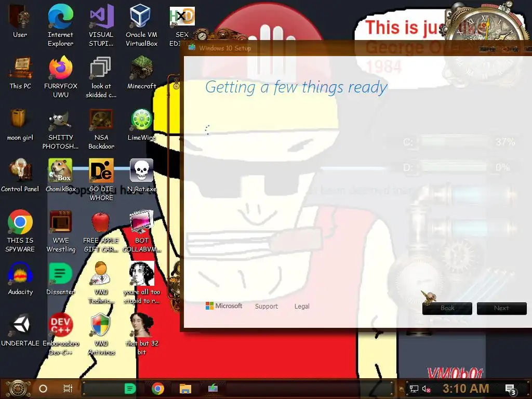Viewport: 532px width, 399px height.
Task: Click the Back button in Setup
Action: point(447,309)
